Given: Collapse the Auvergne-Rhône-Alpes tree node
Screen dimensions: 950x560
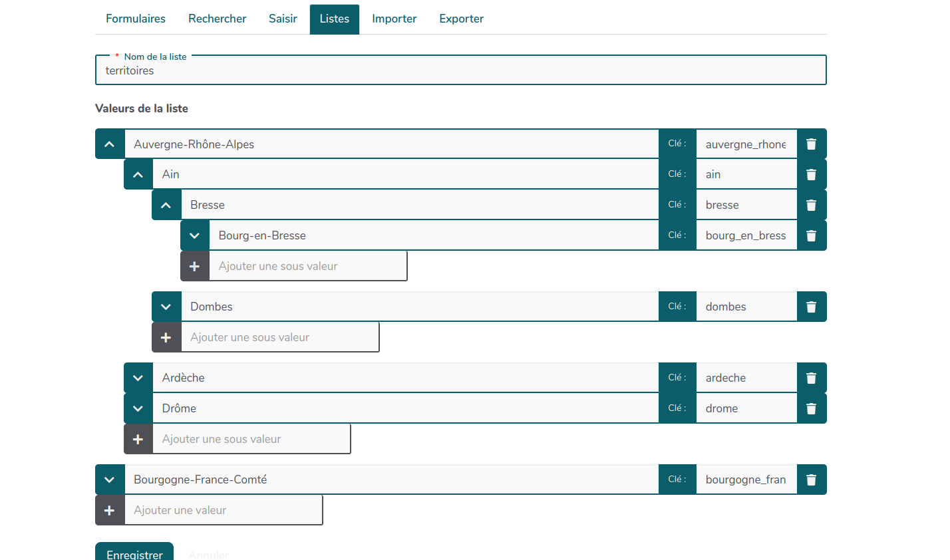Looking at the screenshot, I should 110,144.
